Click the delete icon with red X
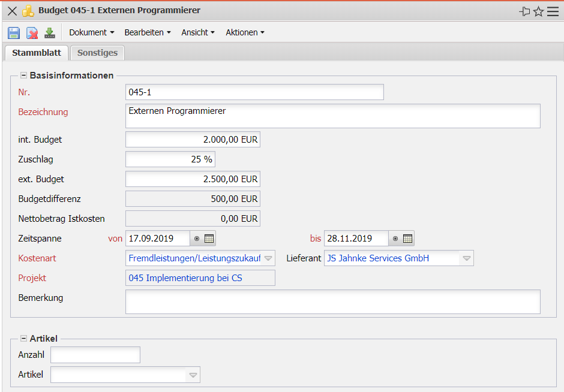Viewport: 564px width, 392px height. click(x=32, y=33)
